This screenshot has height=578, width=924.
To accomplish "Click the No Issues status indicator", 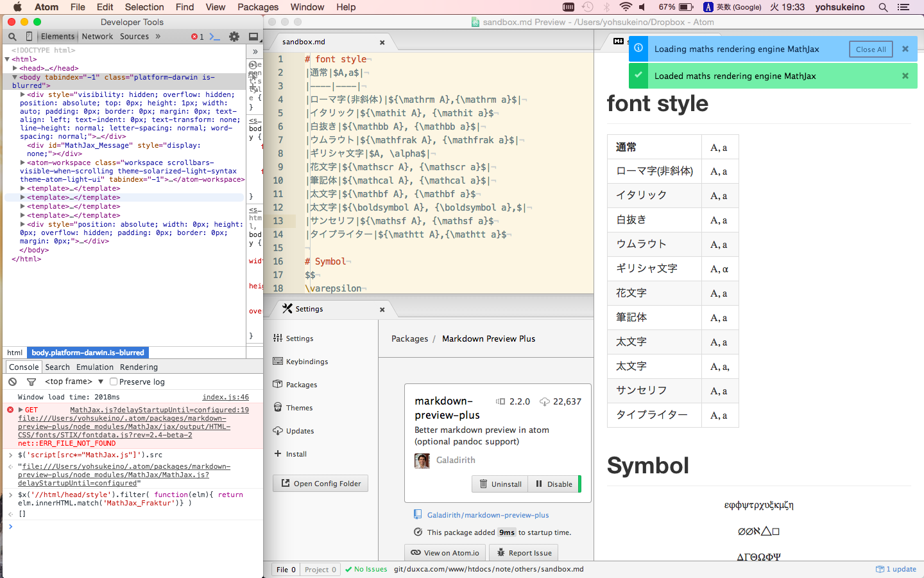I will click(366, 569).
